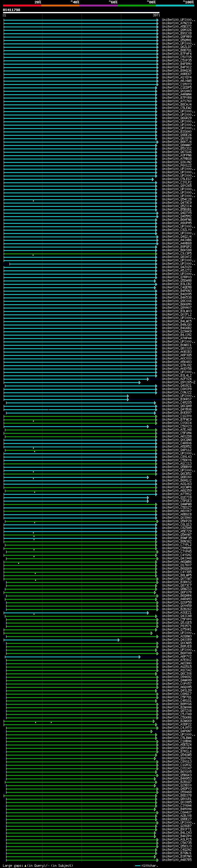Viewport: 197px width, 868px height.
Task: Select hit label UniRef100_C1EDP5
Action: click(177, 88)
